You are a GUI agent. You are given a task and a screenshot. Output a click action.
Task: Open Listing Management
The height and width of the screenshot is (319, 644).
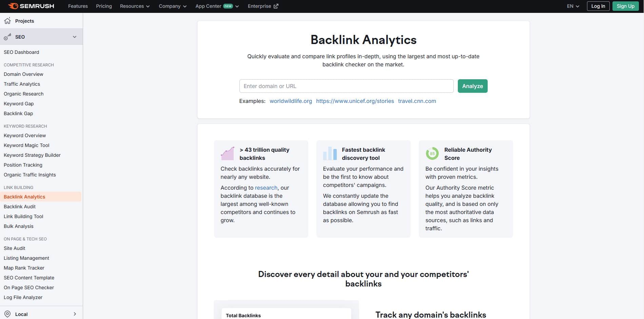point(26,258)
